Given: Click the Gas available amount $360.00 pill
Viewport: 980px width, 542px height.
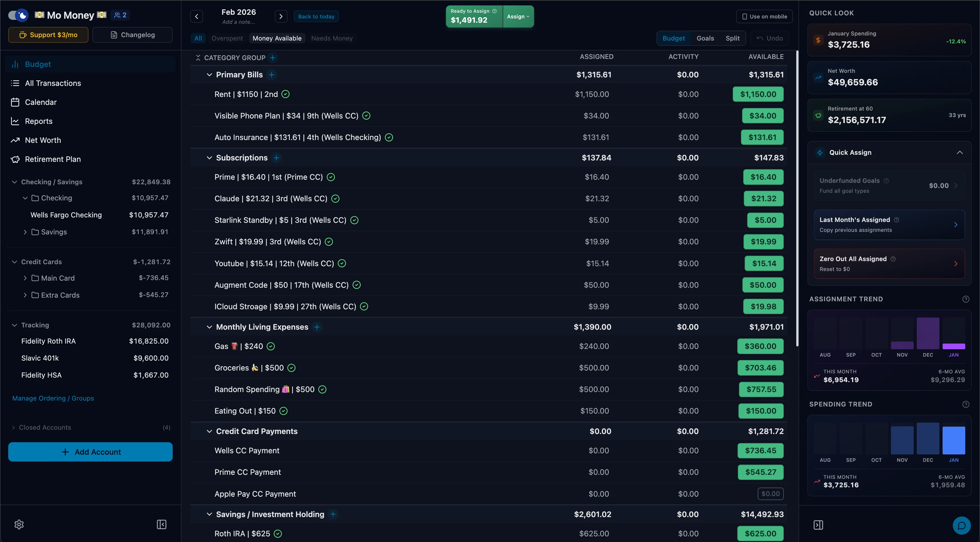Looking at the screenshot, I should (x=760, y=346).
